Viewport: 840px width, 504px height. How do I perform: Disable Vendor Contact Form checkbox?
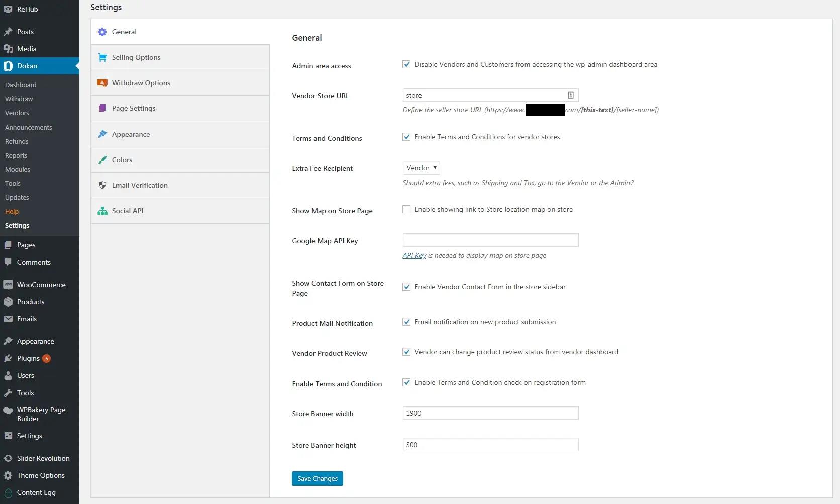coord(406,287)
